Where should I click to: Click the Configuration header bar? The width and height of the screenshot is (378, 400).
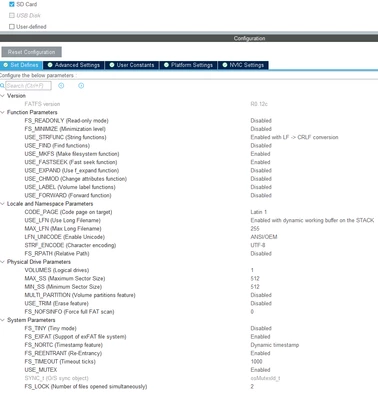(189, 38)
